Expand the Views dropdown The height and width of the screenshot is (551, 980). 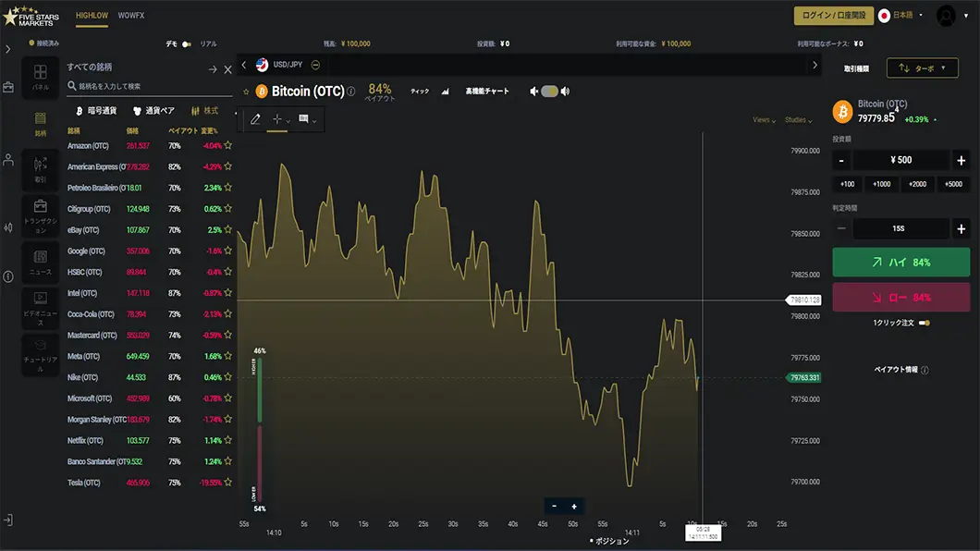[764, 120]
